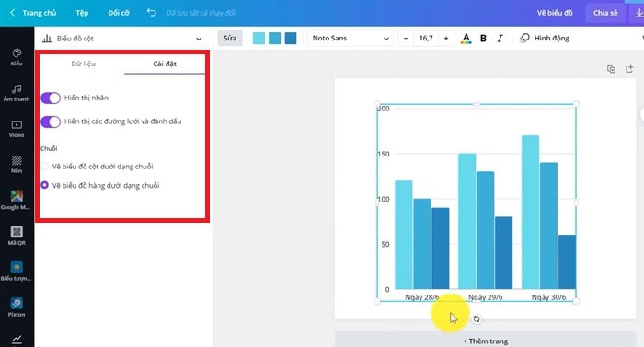
Task: Open the Noto Sans font dropdown
Action: (351, 39)
